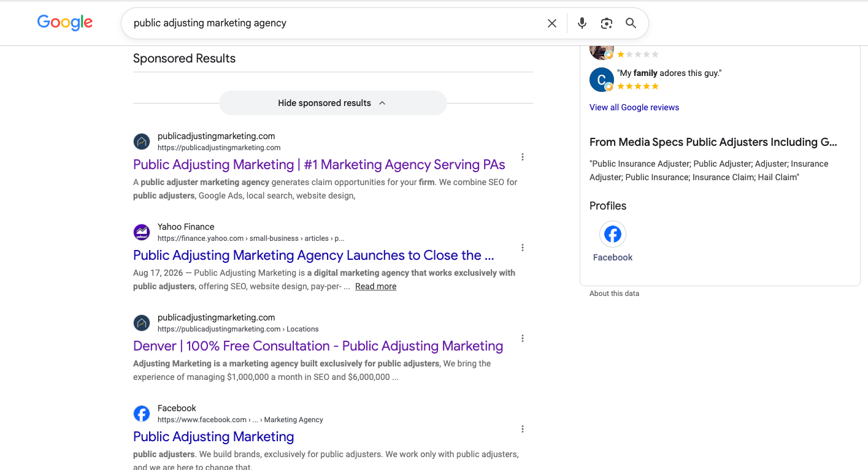Collapse sponsored results with Hide button
This screenshot has height=470, width=868.
coord(332,103)
